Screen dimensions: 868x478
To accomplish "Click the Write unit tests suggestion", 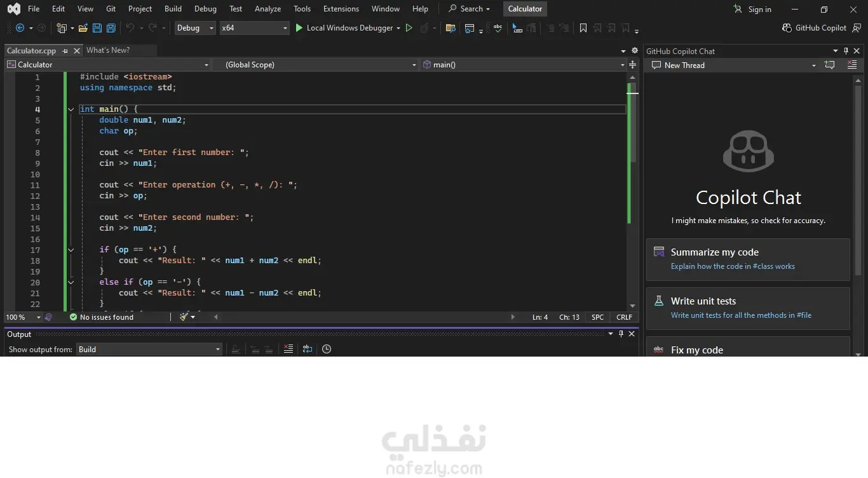I will coord(748,308).
